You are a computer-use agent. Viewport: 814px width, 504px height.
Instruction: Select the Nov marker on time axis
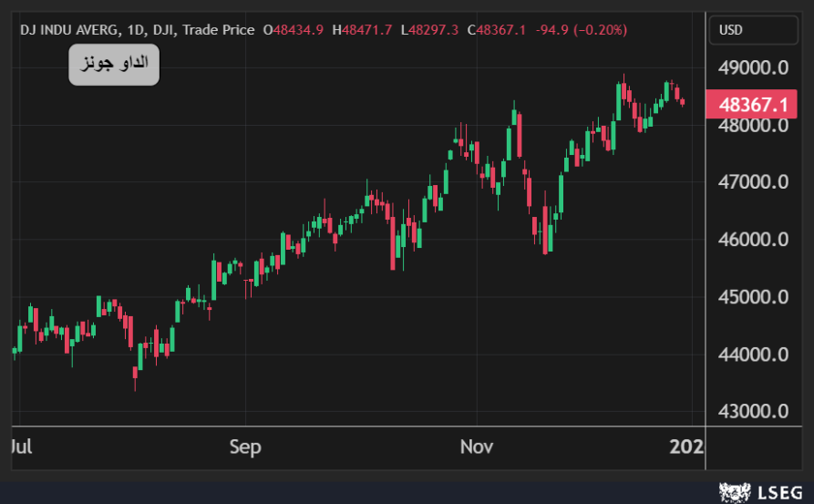pos(477,447)
